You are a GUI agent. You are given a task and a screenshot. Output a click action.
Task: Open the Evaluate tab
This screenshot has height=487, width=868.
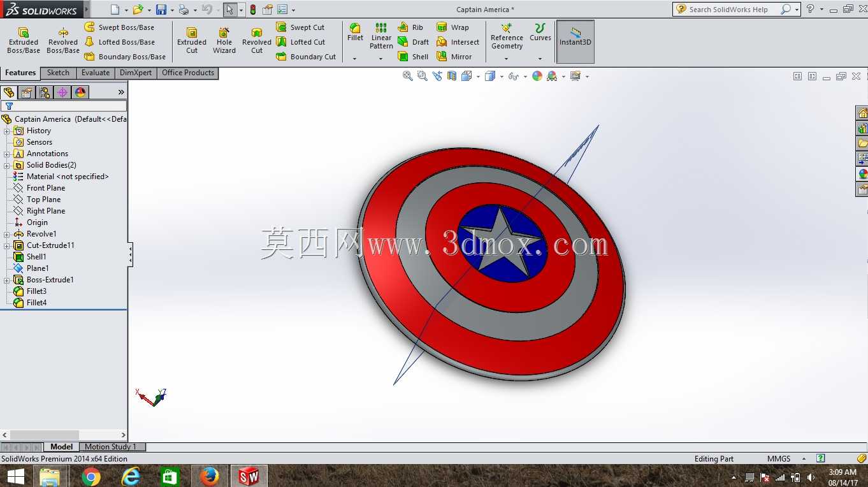[96, 73]
